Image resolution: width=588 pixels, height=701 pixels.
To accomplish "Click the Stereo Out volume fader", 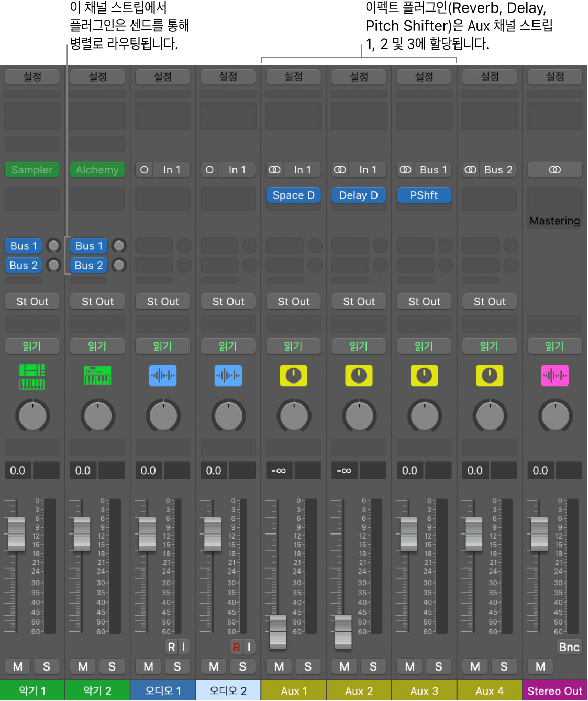I will coord(539,534).
